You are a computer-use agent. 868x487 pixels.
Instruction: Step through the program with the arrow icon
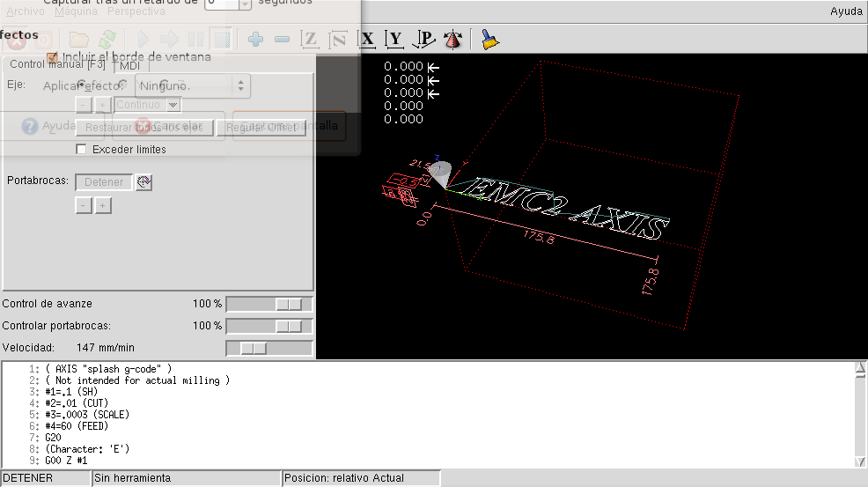tap(169, 40)
